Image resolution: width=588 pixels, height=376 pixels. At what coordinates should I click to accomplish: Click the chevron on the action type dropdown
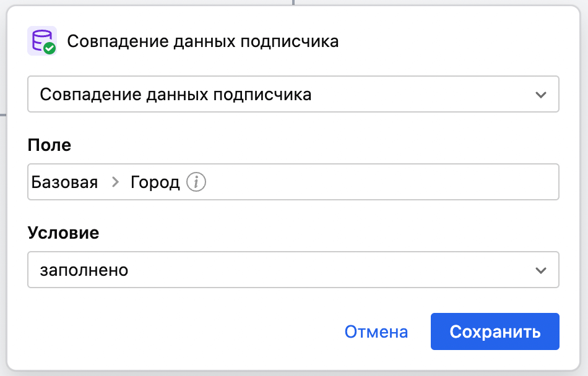pyautogui.click(x=542, y=94)
